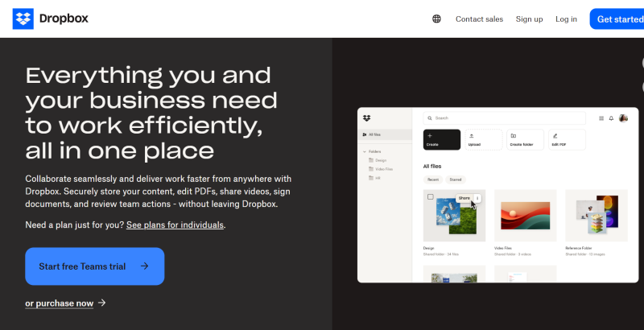
Task: Click the folder icon on Create folder
Action: pyautogui.click(x=514, y=136)
